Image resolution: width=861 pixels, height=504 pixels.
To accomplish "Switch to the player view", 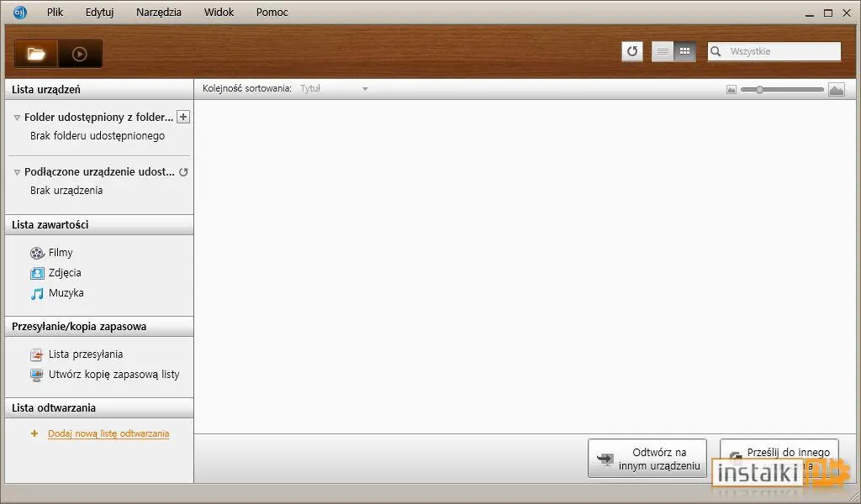I will pos(80,54).
